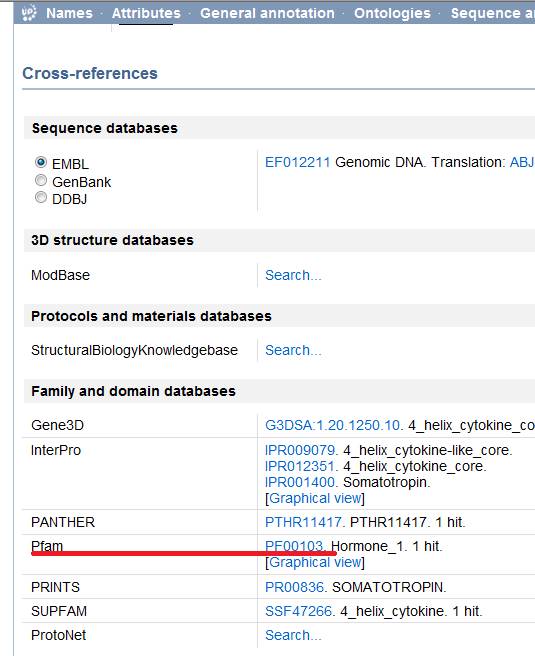The width and height of the screenshot is (535, 656).
Task: Open the IPR009079 InterPro entry
Action: click(300, 451)
